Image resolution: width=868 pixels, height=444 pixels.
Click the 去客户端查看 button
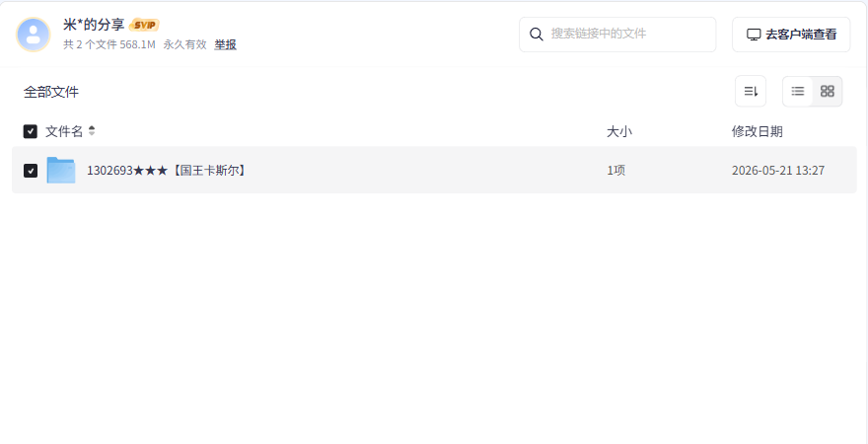tap(791, 35)
